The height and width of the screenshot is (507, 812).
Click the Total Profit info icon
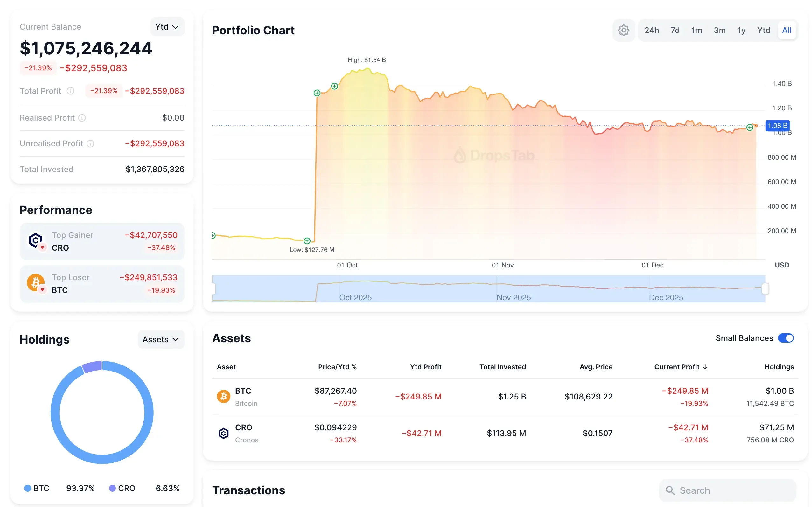(x=70, y=91)
